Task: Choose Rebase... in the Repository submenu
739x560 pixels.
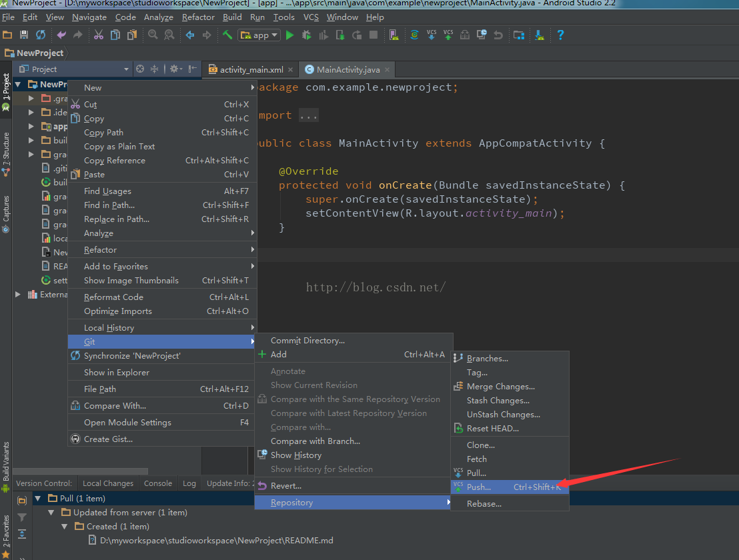Action: click(510, 503)
